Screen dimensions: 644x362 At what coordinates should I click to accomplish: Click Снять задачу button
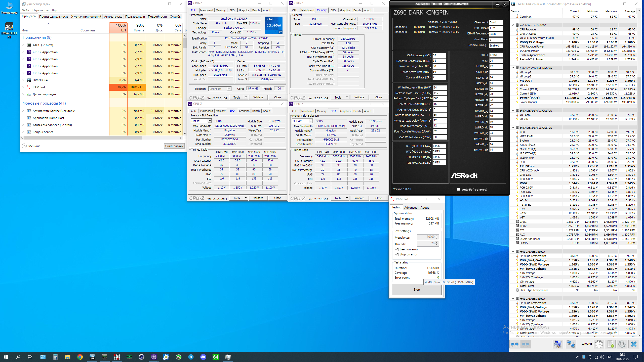[174, 146]
